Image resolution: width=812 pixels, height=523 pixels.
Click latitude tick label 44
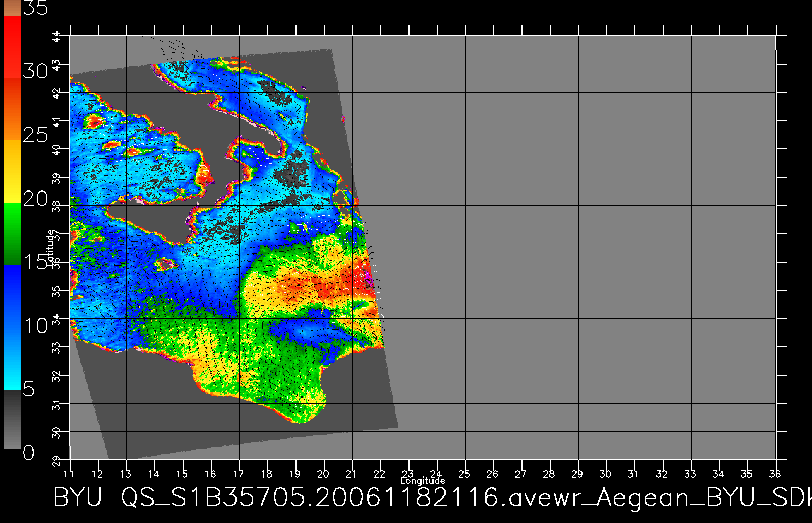pyautogui.click(x=56, y=37)
